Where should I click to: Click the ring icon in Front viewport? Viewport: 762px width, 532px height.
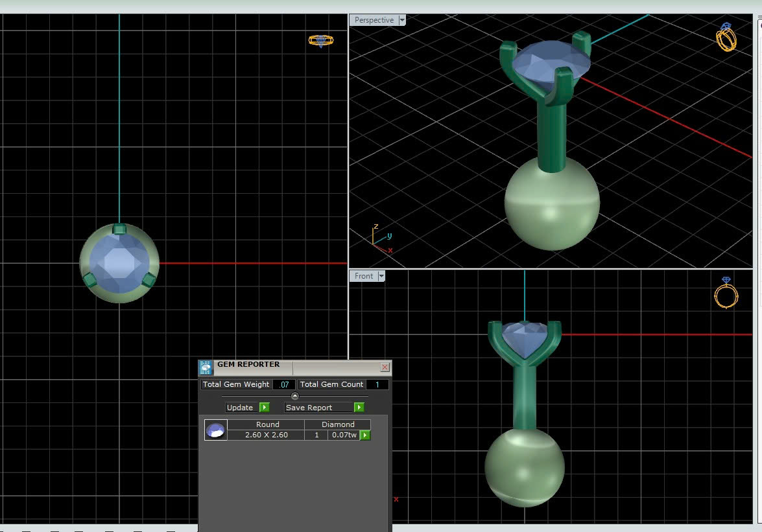point(726,293)
